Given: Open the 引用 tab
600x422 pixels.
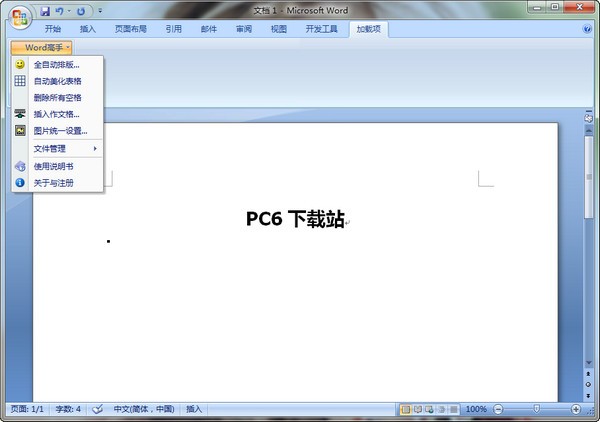Looking at the screenshot, I should pyautogui.click(x=173, y=29).
